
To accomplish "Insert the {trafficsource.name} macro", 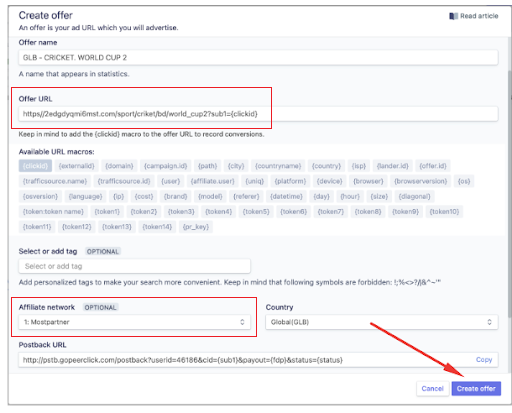I will [55, 181].
